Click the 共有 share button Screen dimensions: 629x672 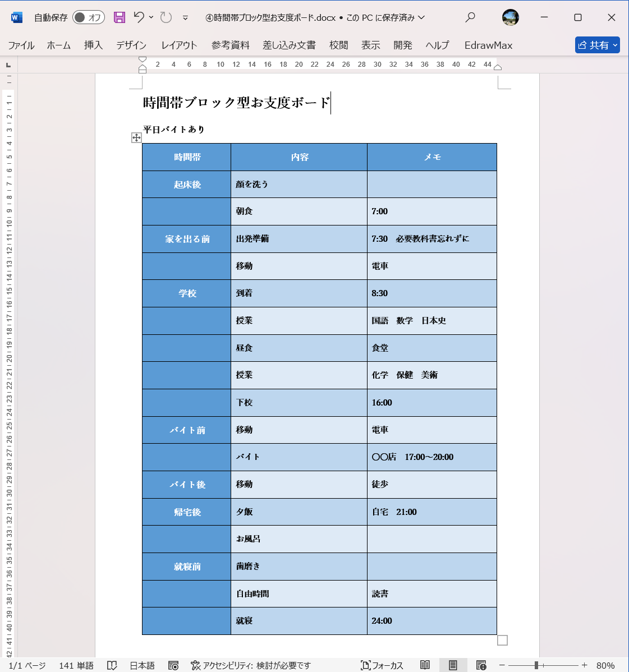pos(597,45)
